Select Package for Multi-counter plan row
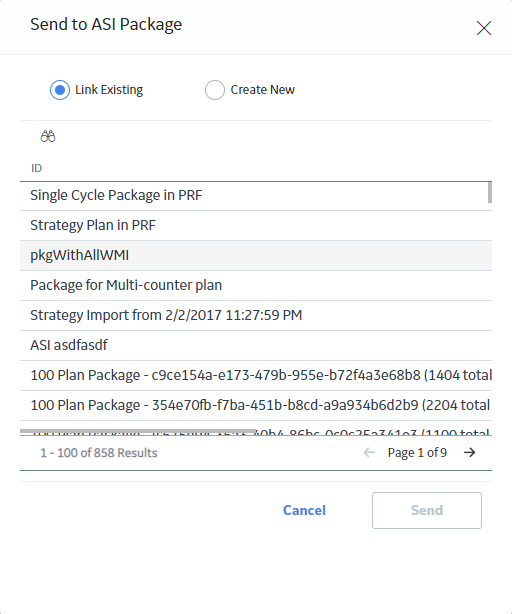512x614 pixels. 256,285
